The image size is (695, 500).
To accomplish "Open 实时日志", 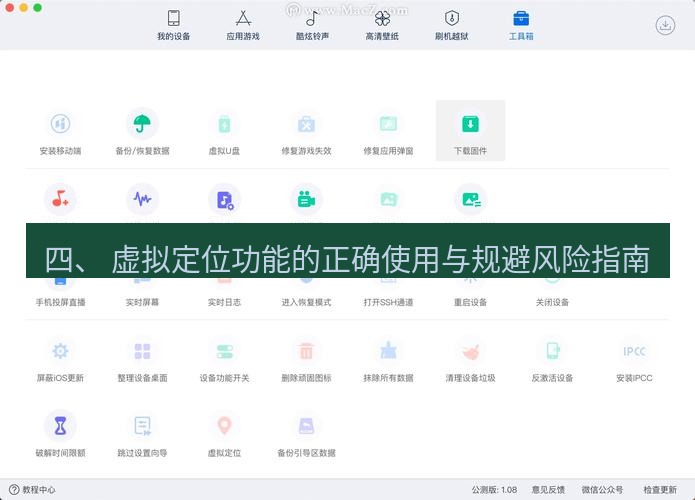I will coord(224,302).
